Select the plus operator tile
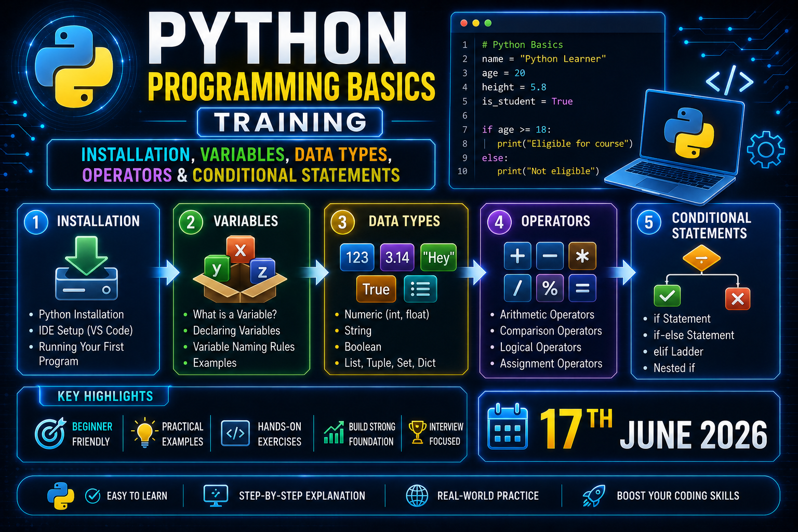798x532 pixels. (x=517, y=256)
